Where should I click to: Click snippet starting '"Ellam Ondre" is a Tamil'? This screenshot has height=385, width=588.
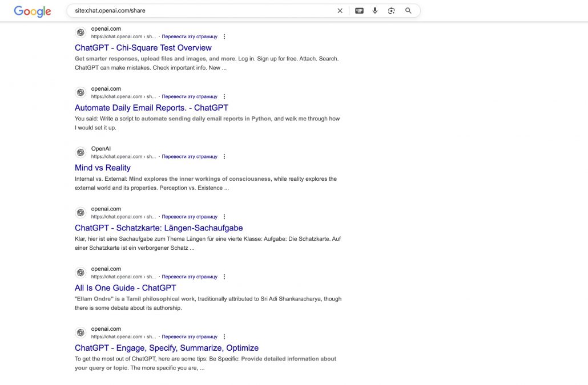(x=208, y=303)
